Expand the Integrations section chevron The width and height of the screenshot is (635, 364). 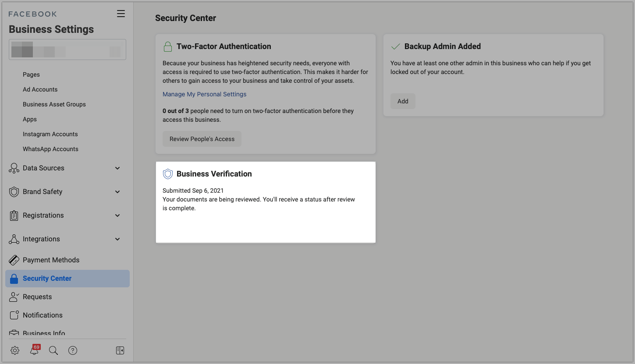click(x=117, y=239)
